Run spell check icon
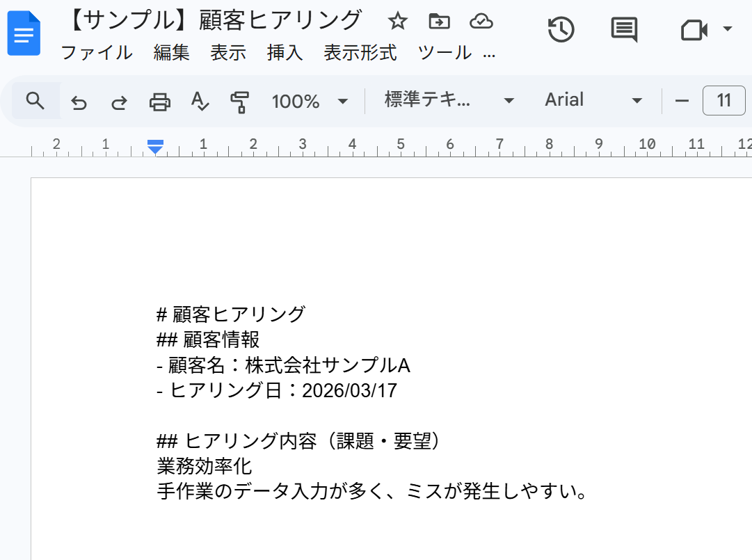 (200, 101)
